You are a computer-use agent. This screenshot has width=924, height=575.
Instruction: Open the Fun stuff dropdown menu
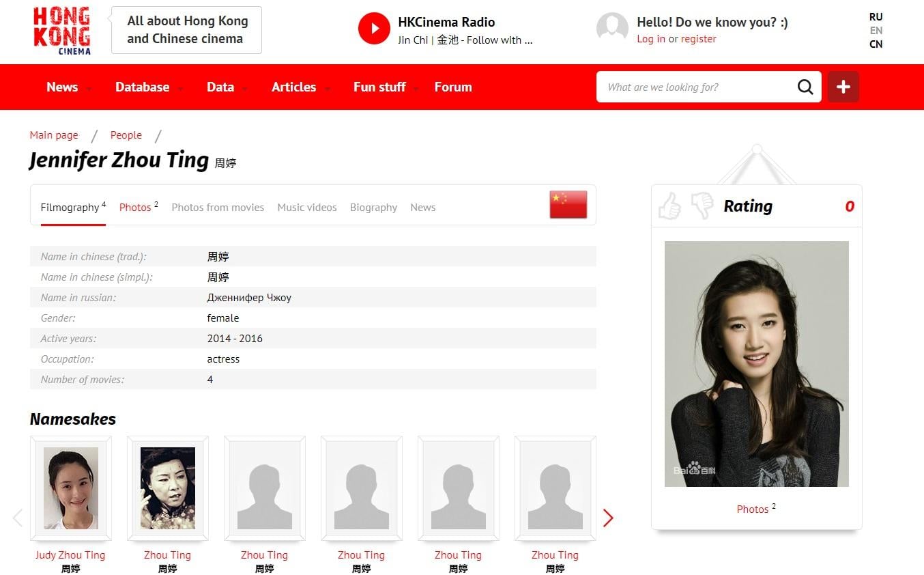(x=385, y=87)
